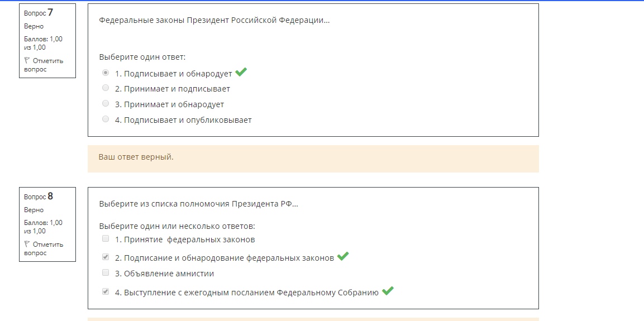
Task: Toggle checkbox '2. Подписание и обнародование федеральных законов'
Action: (x=106, y=257)
